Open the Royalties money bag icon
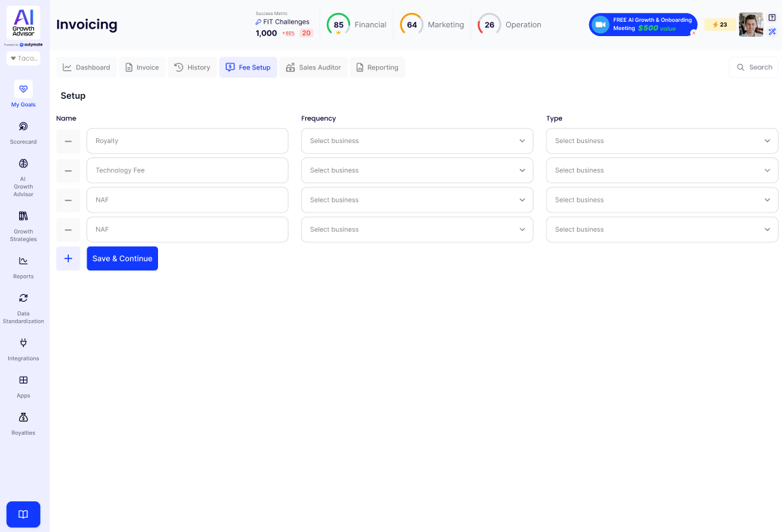 coord(23,418)
